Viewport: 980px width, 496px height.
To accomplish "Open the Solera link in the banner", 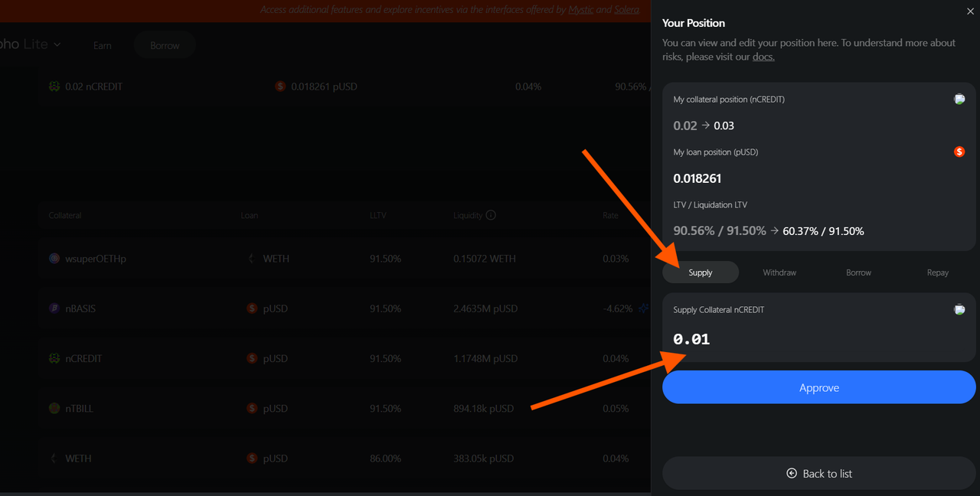I will click(x=627, y=10).
